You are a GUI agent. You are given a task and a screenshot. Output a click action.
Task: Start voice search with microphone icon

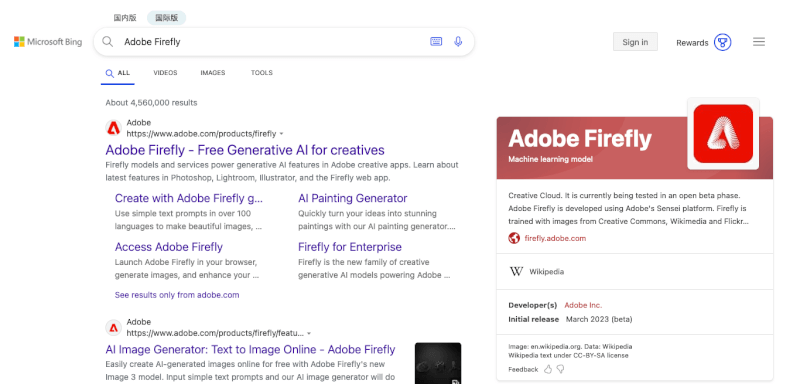[458, 42]
